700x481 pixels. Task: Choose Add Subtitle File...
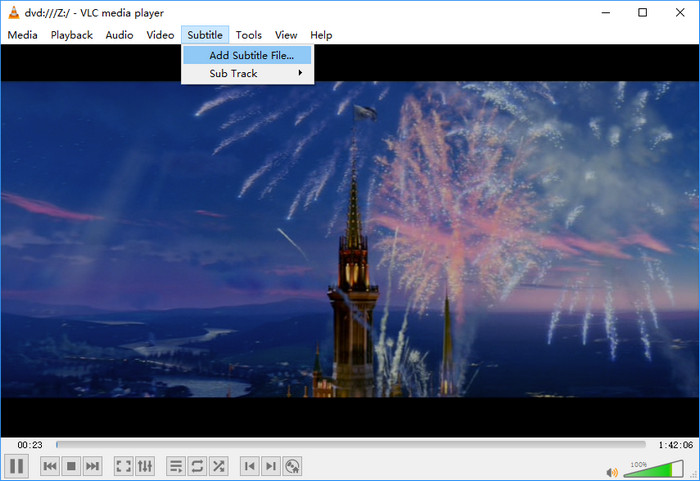pyautogui.click(x=247, y=55)
